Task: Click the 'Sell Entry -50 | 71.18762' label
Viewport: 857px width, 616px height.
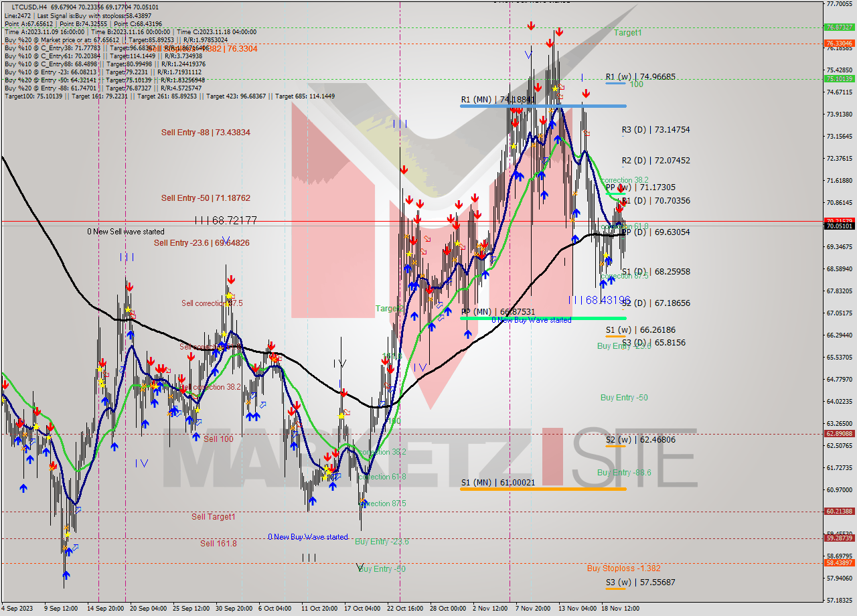Action: pyautogui.click(x=206, y=198)
